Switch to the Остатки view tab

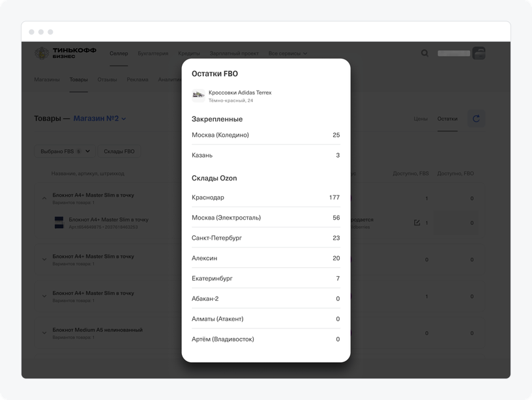tap(447, 119)
